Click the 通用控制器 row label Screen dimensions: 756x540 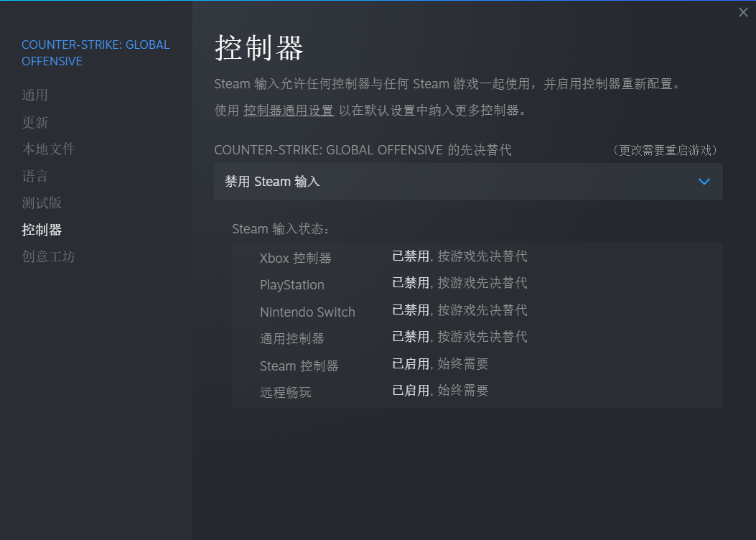click(x=291, y=338)
